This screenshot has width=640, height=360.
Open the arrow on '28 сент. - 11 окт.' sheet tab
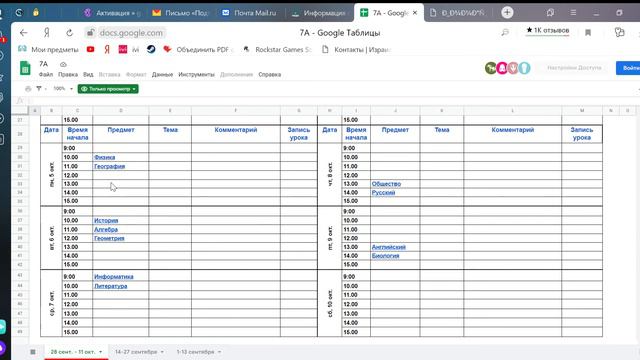click(100, 352)
